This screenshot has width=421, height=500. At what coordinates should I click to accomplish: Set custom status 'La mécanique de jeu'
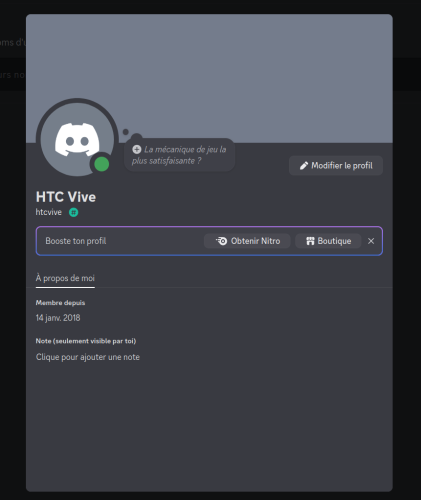(179, 155)
